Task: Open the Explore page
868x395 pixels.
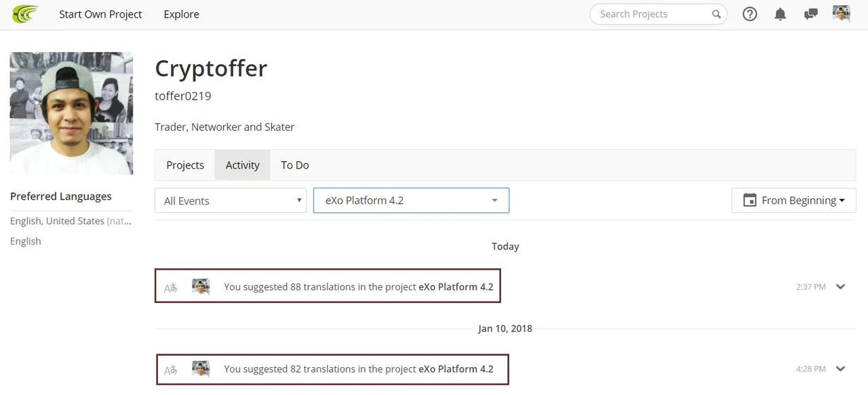Action: 181,14
